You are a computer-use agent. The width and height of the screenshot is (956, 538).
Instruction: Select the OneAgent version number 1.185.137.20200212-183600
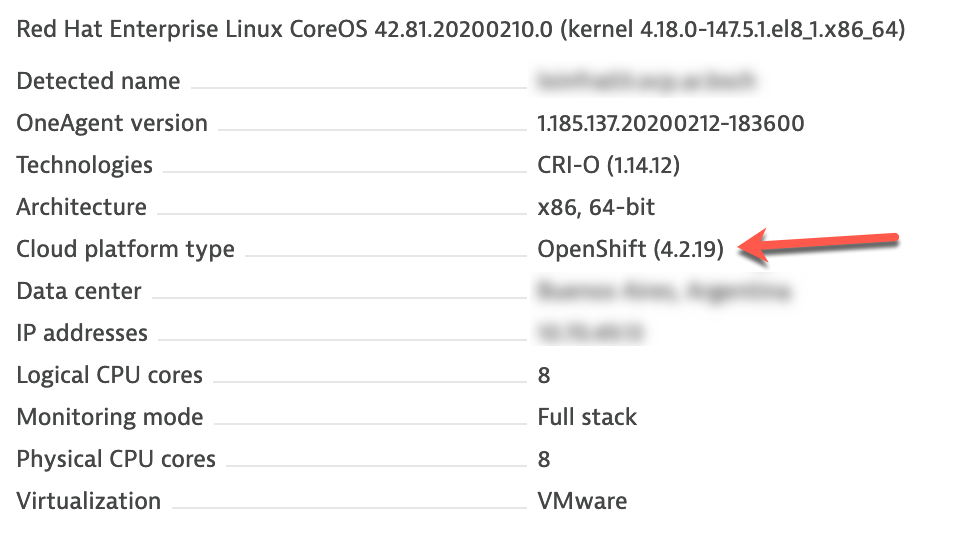click(x=670, y=123)
